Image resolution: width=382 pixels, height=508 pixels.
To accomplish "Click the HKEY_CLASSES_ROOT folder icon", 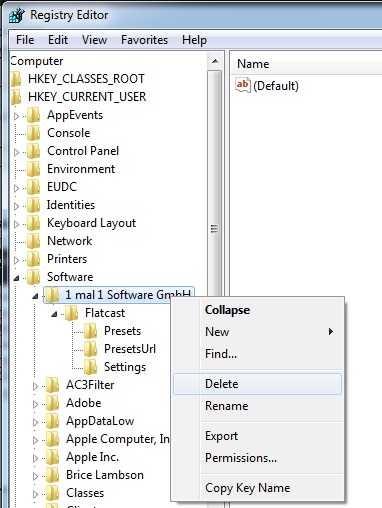I will pyautogui.click(x=16, y=79).
